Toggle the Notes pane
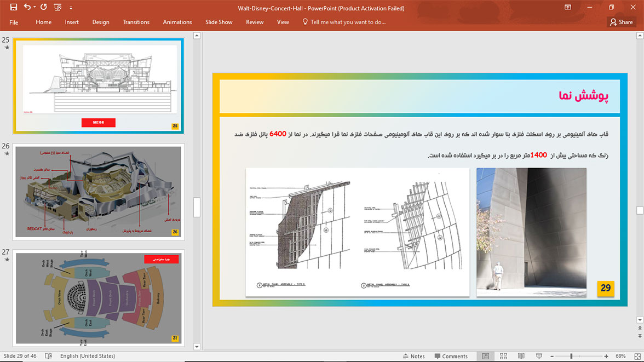The image size is (644, 362). pos(413,356)
